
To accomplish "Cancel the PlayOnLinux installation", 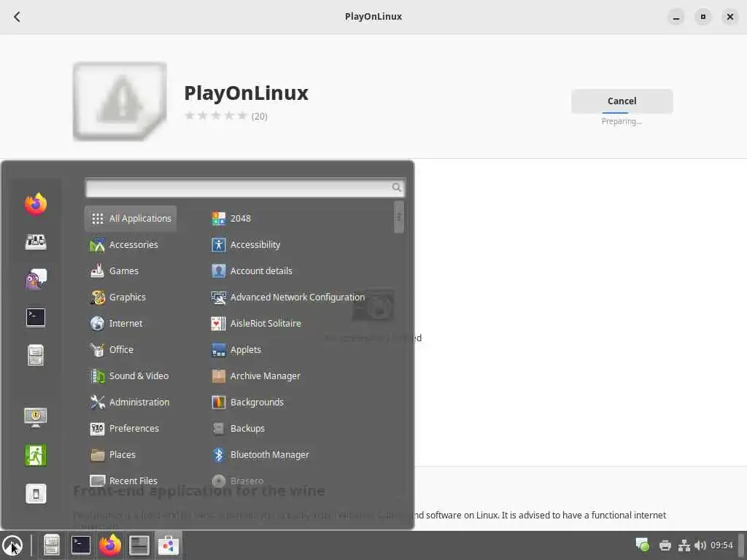I will coord(622,101).
